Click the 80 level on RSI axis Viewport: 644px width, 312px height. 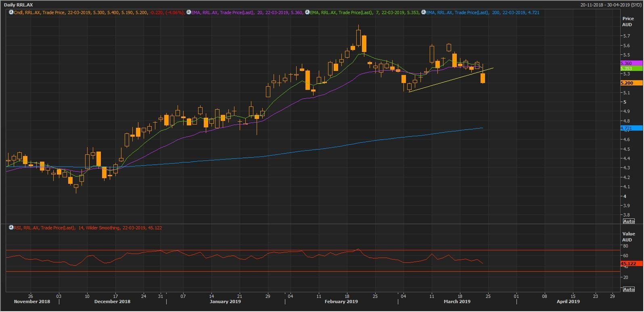click(627, 246)
